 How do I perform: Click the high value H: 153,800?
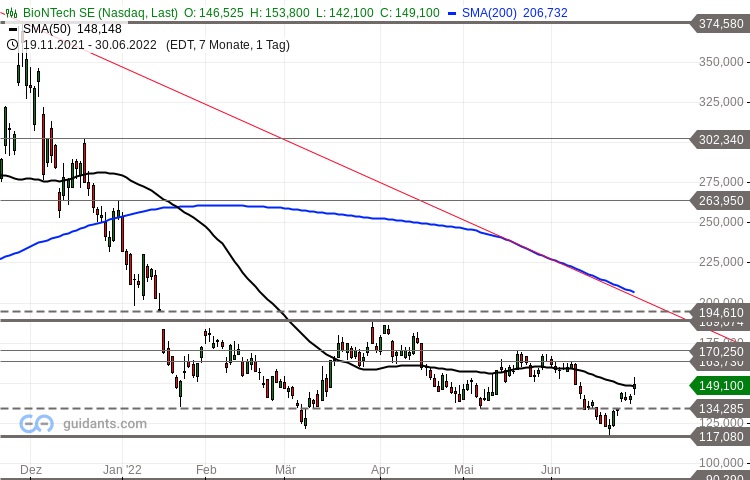click(280, 13)
